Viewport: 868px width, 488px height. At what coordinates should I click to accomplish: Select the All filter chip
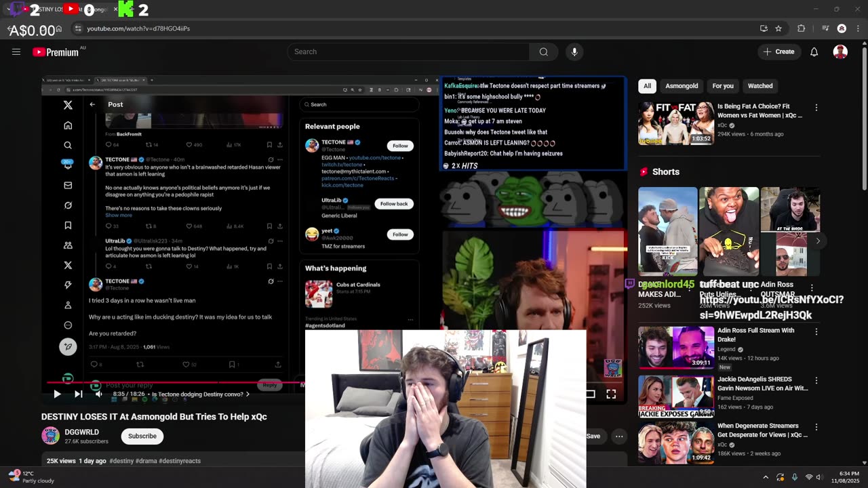coord(647,86)
